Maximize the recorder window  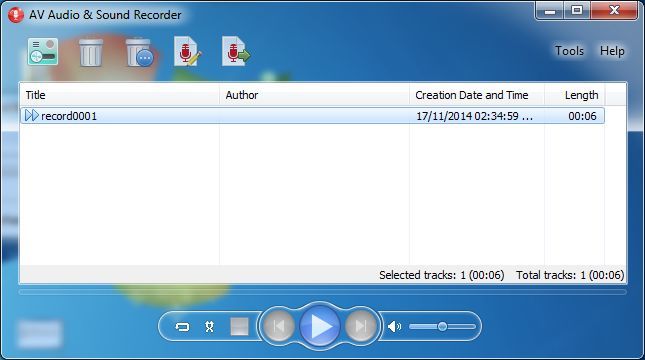[576, 10]
